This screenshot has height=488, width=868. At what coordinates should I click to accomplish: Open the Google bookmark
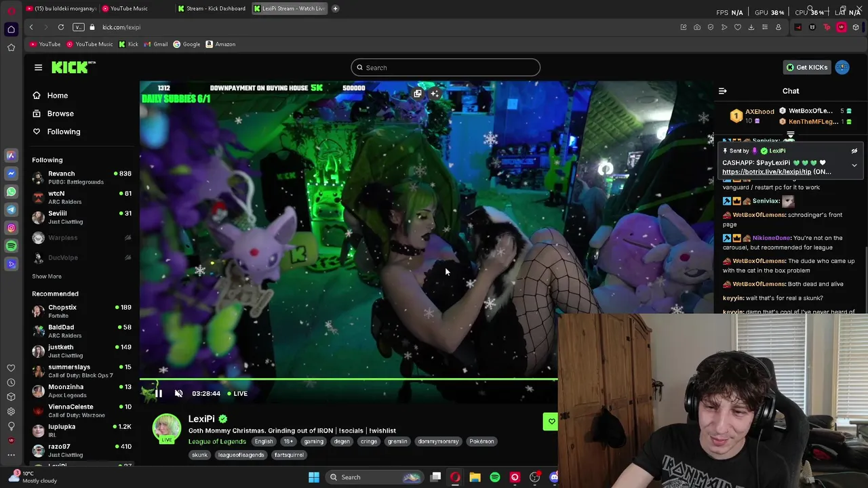point(186,44)
